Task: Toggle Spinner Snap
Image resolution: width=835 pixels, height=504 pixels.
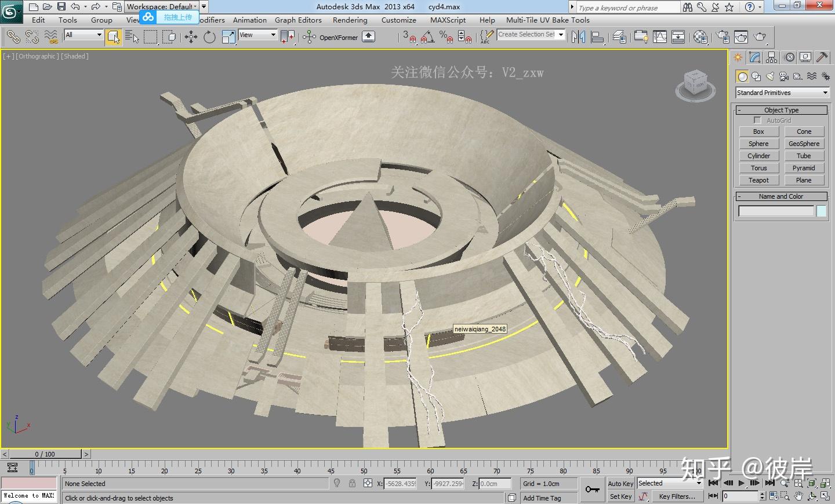Action: point(464,37)
